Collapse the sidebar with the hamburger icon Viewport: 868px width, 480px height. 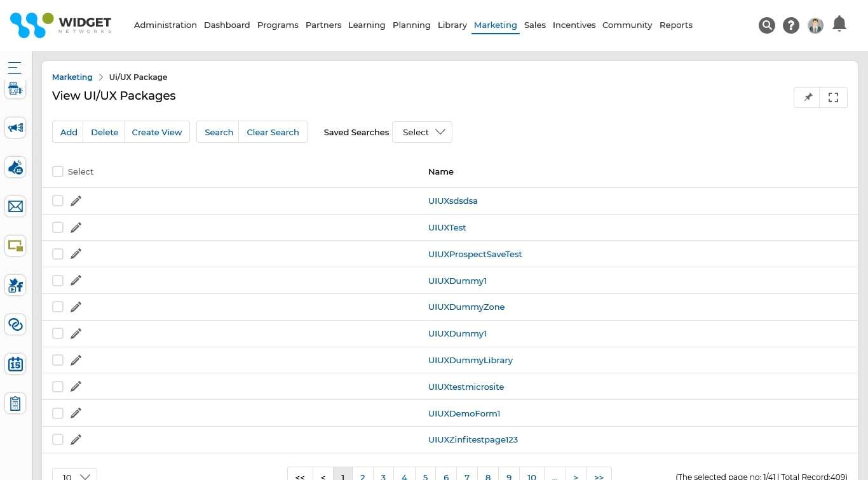click(15, 67)
